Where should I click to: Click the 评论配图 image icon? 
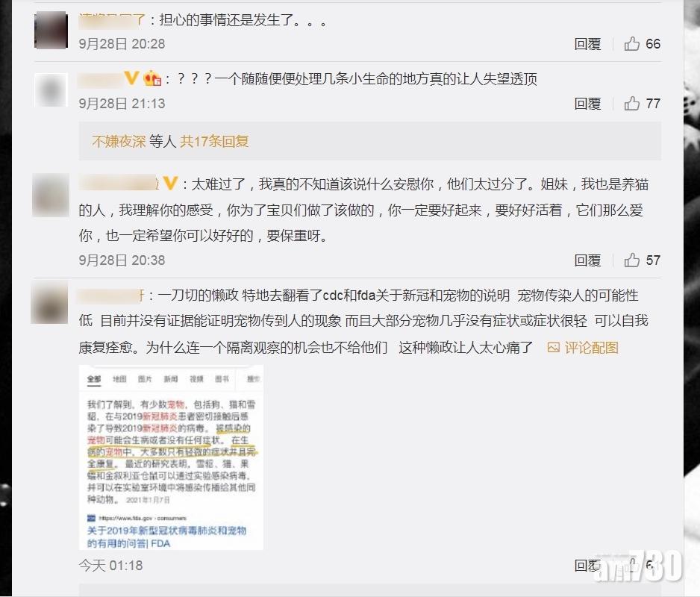554,348
